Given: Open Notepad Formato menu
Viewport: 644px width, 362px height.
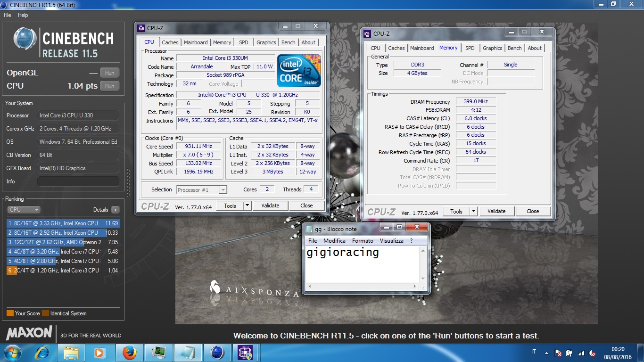Looking at the screenshot, I should (x=363, y=241).
